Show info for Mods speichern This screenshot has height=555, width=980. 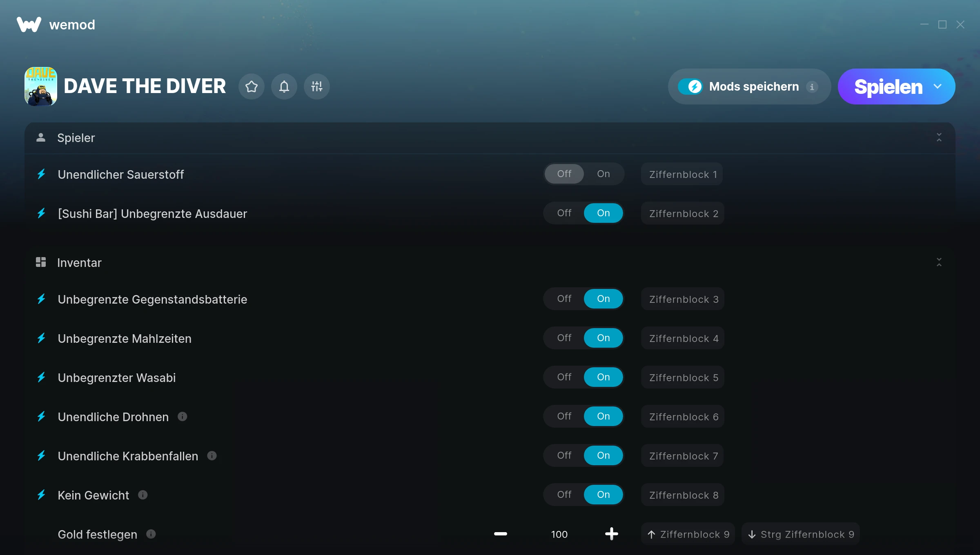[x=812, y=87]
